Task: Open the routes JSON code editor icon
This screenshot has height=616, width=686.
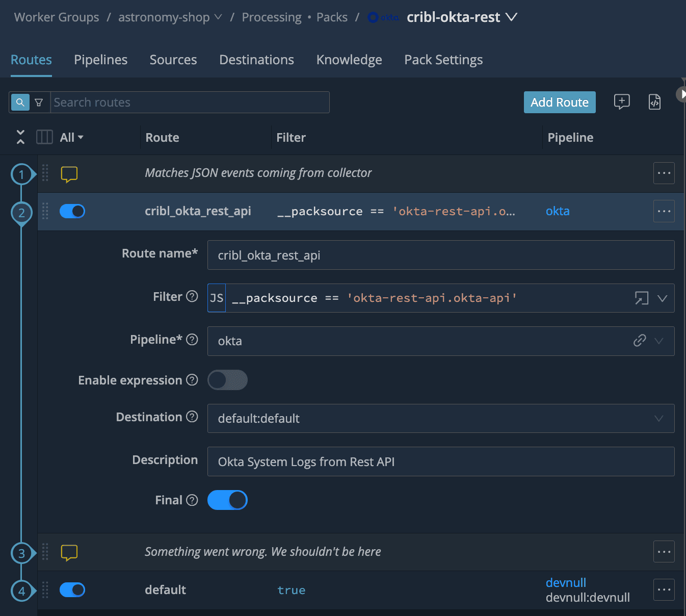Action: [x=654, y=102]
